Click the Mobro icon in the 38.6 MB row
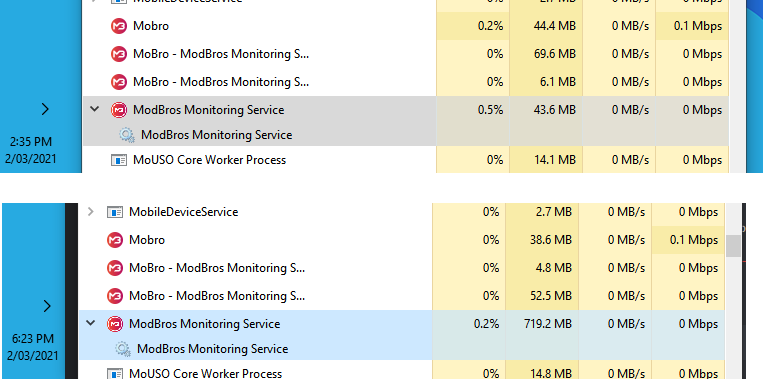The image size is (763, 379). click(x=115, y=240)
